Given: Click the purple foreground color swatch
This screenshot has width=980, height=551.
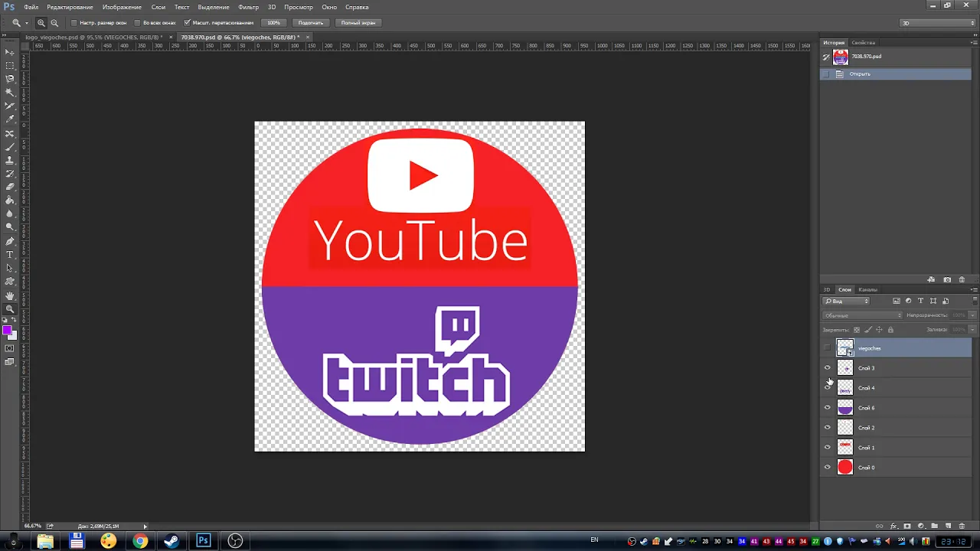Looking at the screenshot, I should point(7,331).
